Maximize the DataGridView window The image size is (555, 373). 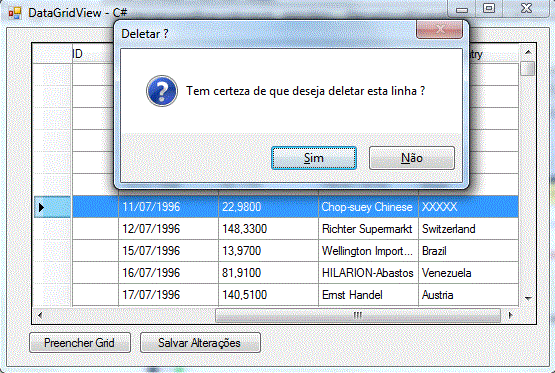pyautogui.click(x=489, y=8)
